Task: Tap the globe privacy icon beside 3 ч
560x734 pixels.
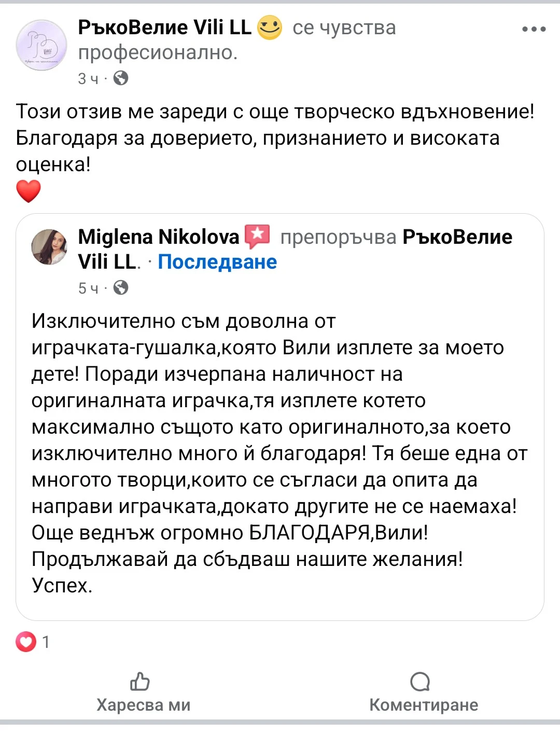Action: [x=121, y=78]
